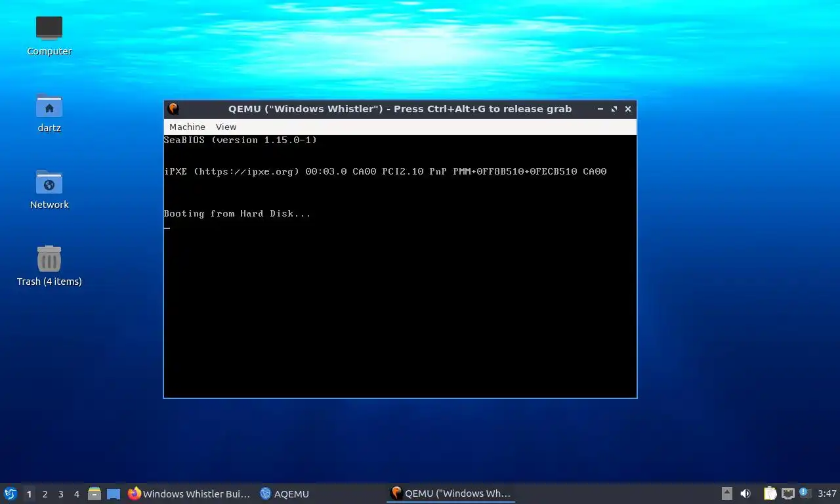Screen dimensions: 840x504
Task: Open the Trash (4 items) icon
Action: click(x=49, y=266)
